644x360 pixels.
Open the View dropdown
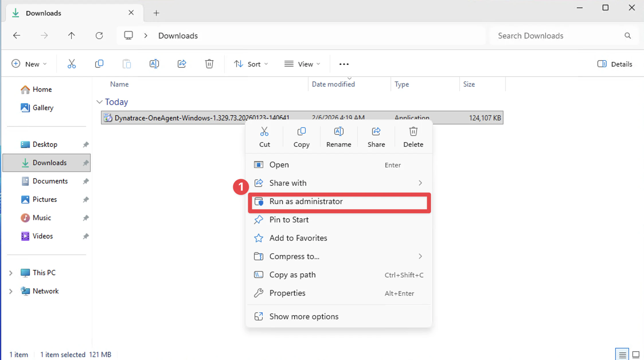pos(302,64)
